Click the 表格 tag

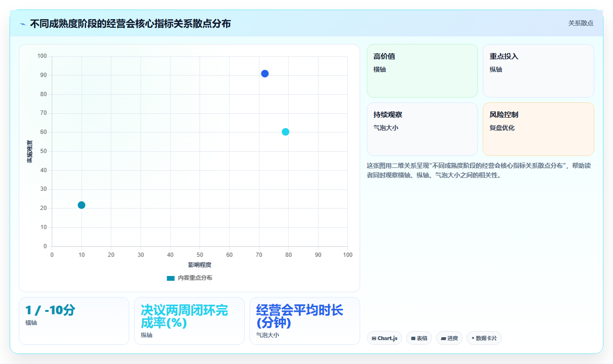(419, 338)
